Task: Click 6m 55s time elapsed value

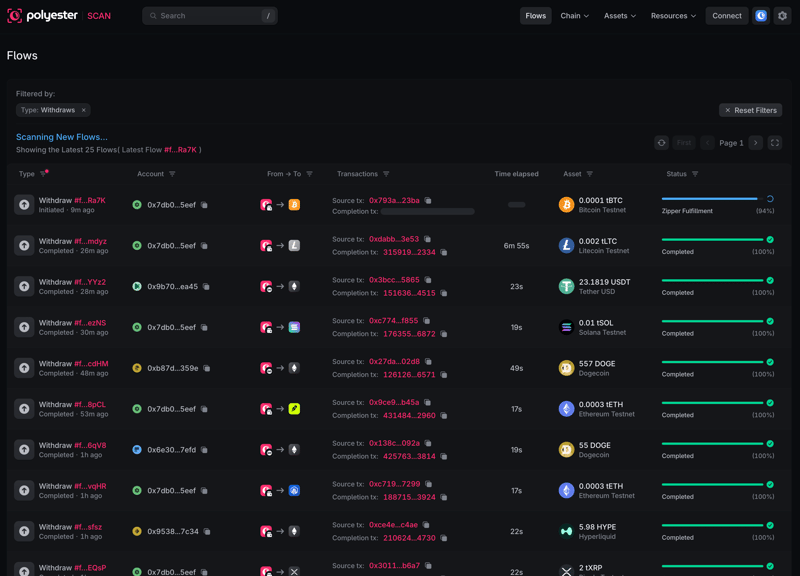Action: [x=516, y=246]
